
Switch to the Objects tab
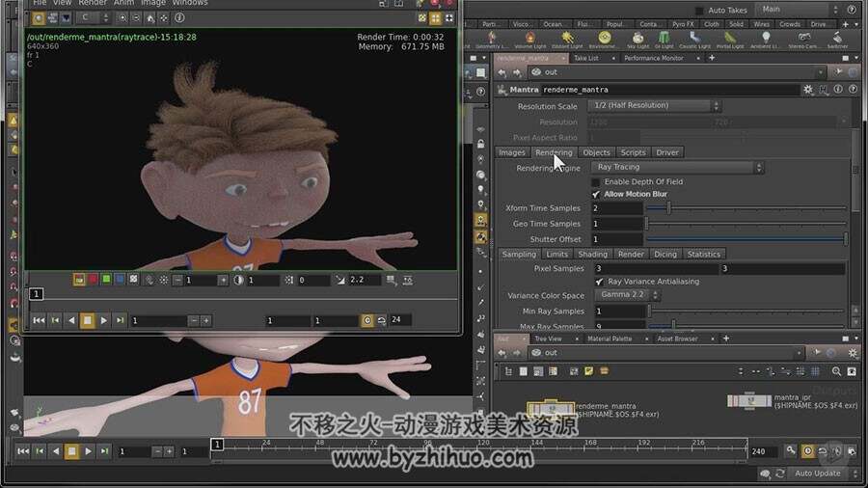[x=596, y=152]
